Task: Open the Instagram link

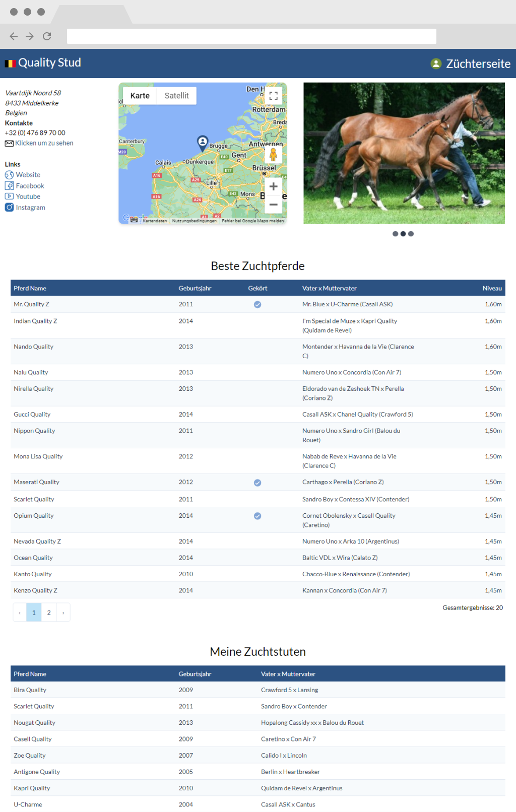Action: point(31,208)
